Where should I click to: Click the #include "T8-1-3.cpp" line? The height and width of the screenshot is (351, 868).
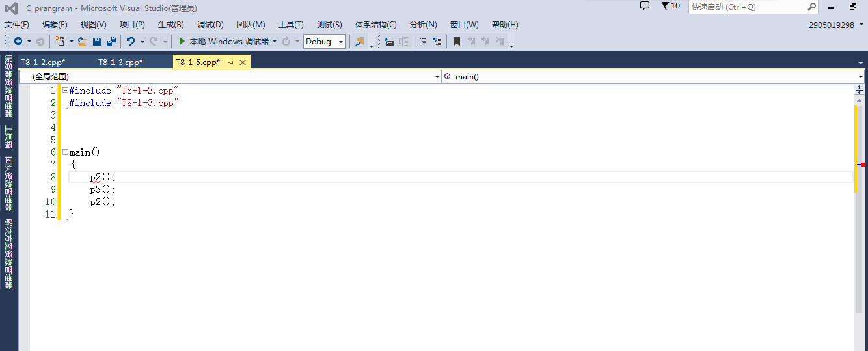coord(124,103)
